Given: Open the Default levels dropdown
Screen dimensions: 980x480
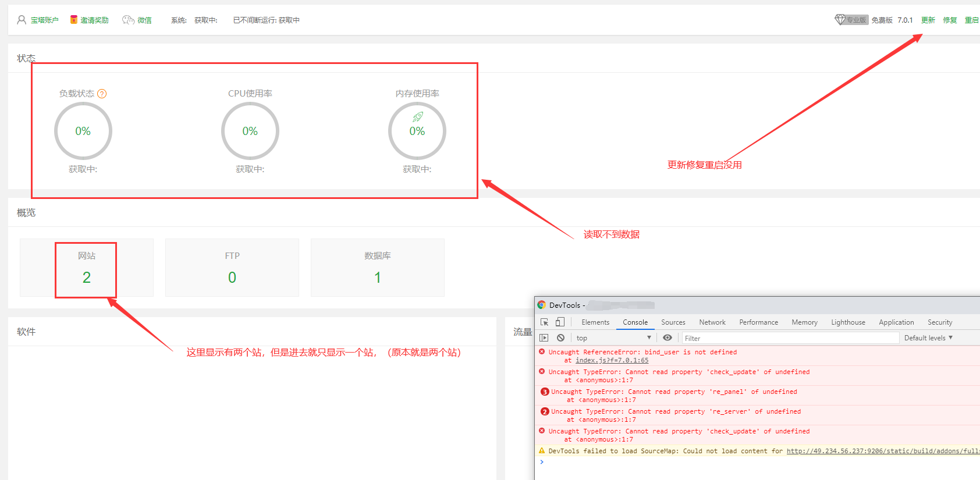Looking at the screenshot, I should pyautogui.click(x=928, y=338).
